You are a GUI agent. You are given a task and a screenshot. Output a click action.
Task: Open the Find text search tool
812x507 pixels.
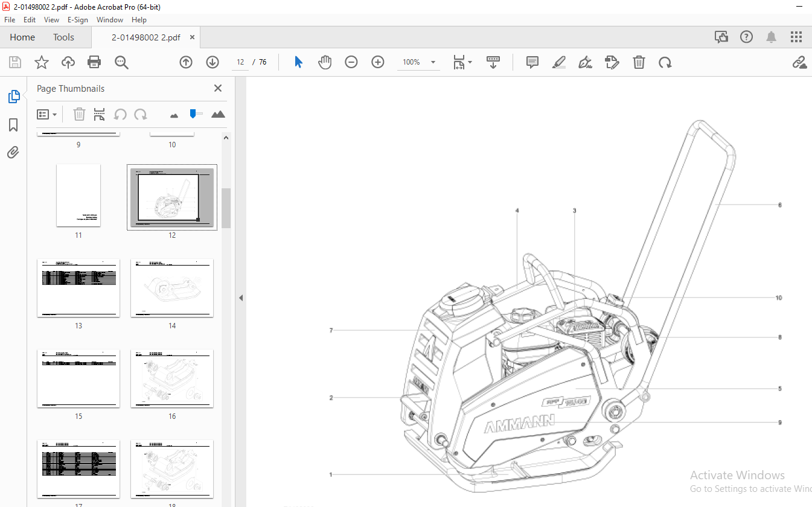tap(121, 62)
